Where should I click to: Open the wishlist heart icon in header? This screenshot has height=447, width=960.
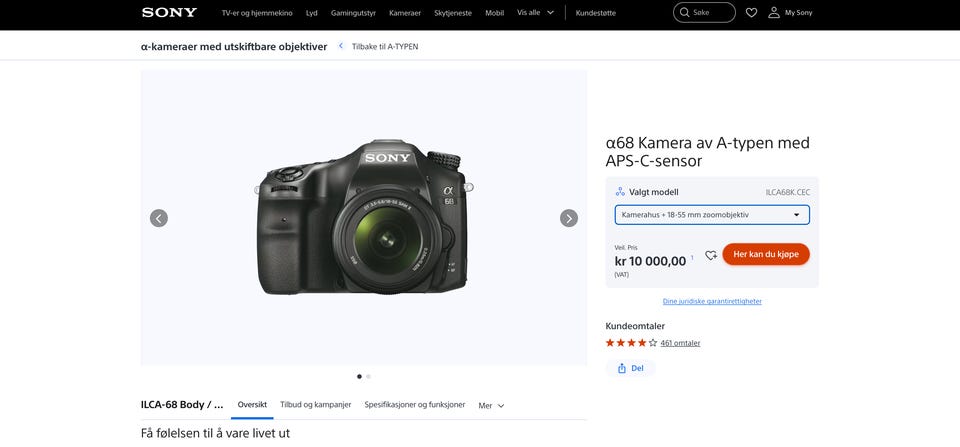coord(751,12)
